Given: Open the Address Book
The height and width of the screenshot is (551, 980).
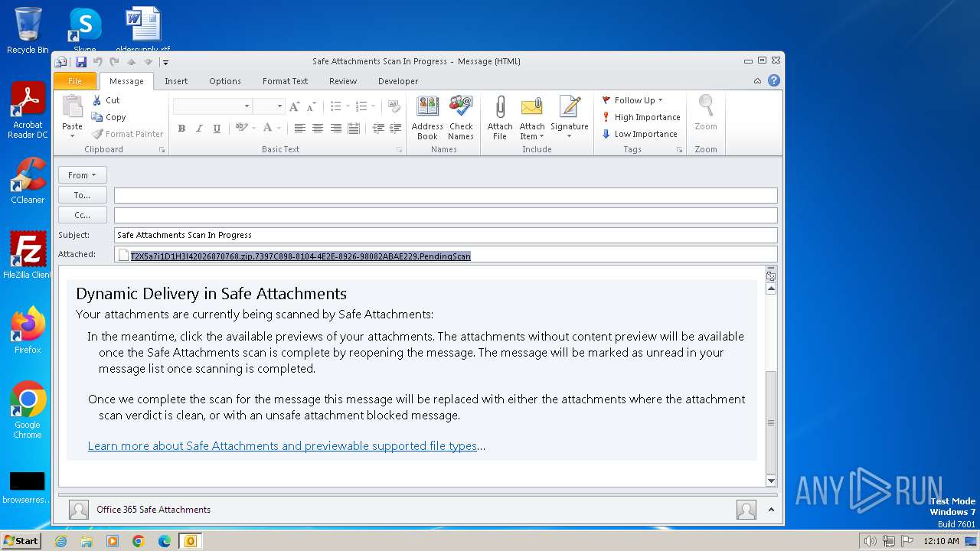Looking at the screenshot, I should 427,118.
